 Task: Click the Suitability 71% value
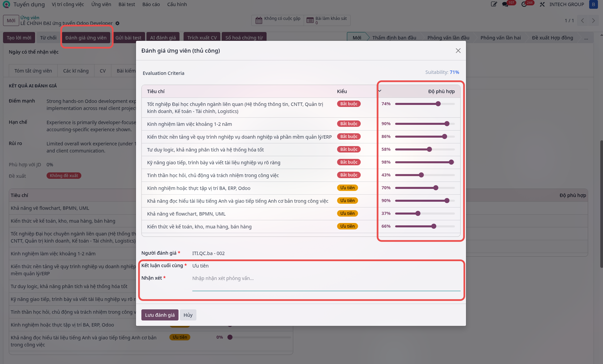tap(454, 72)
